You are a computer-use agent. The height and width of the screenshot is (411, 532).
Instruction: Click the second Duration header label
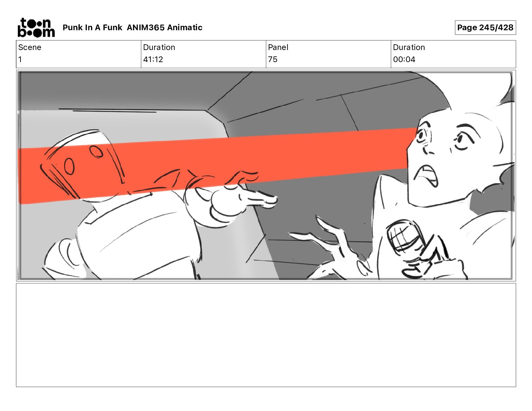click(409, 47)
